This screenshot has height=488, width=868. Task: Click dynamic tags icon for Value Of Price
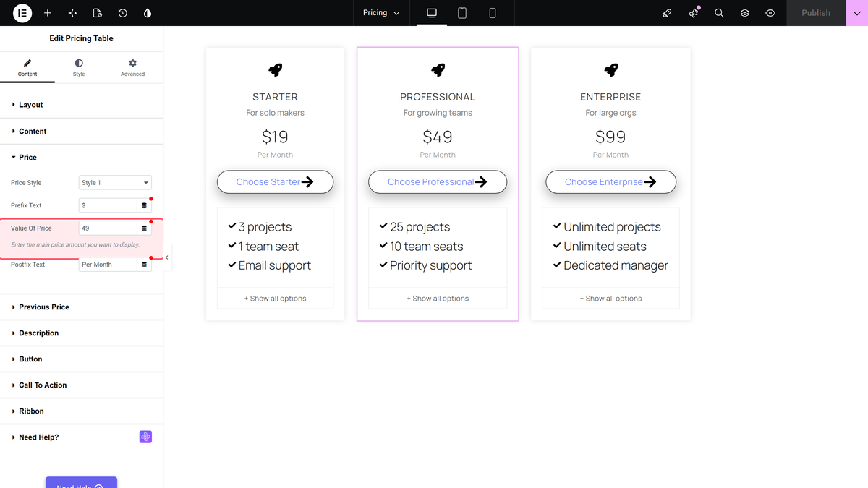tap(144, 228)
